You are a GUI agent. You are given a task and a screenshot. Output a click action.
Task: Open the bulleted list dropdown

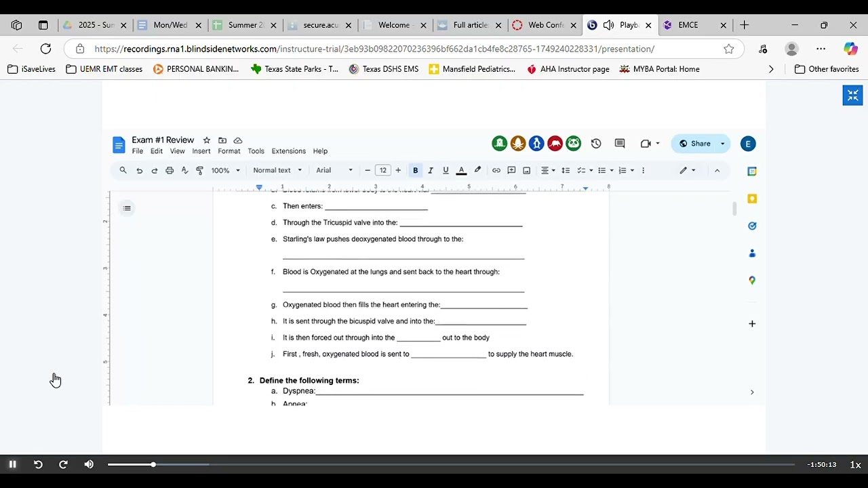point(606,170)
